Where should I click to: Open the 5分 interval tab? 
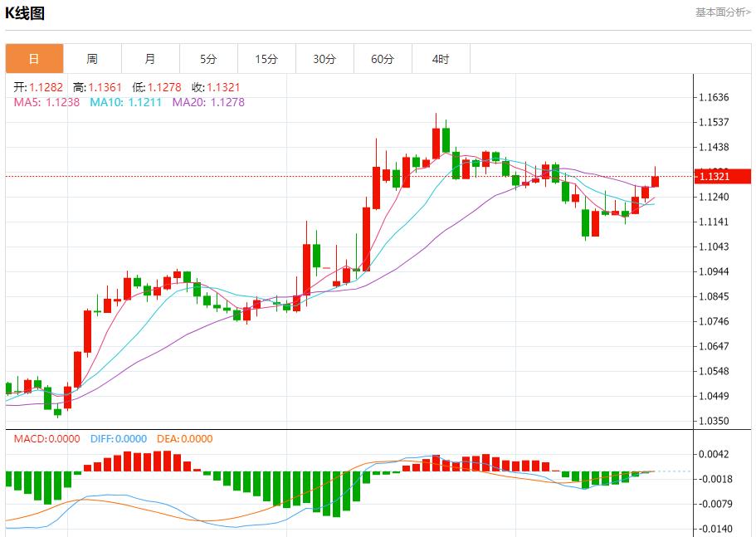click(x=208, y=59)
